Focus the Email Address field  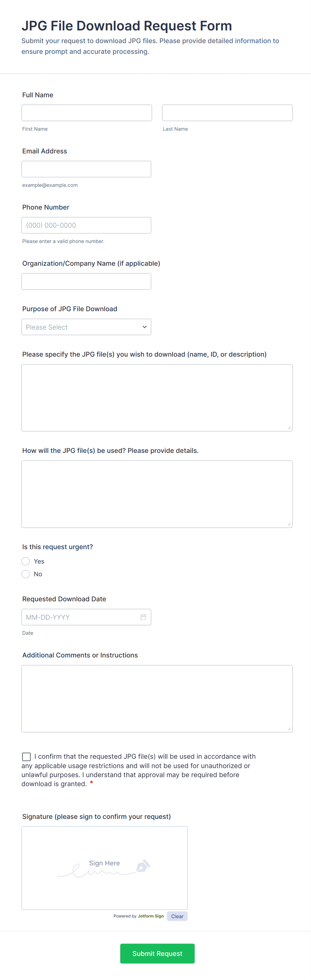coord(86,169)
